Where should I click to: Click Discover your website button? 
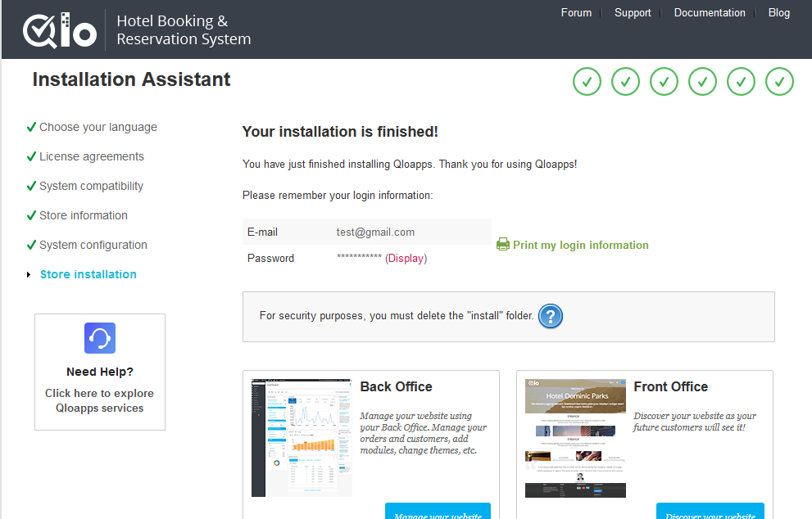710,512
